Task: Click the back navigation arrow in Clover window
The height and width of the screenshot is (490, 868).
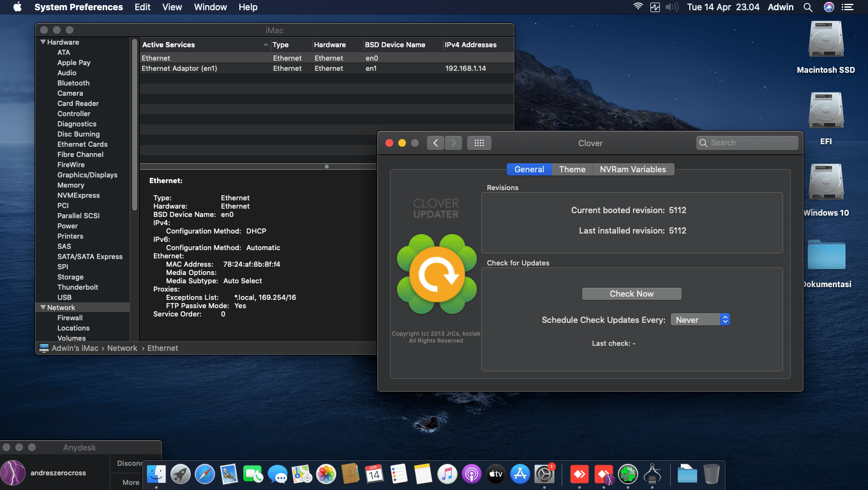Action: pos(435,143)
